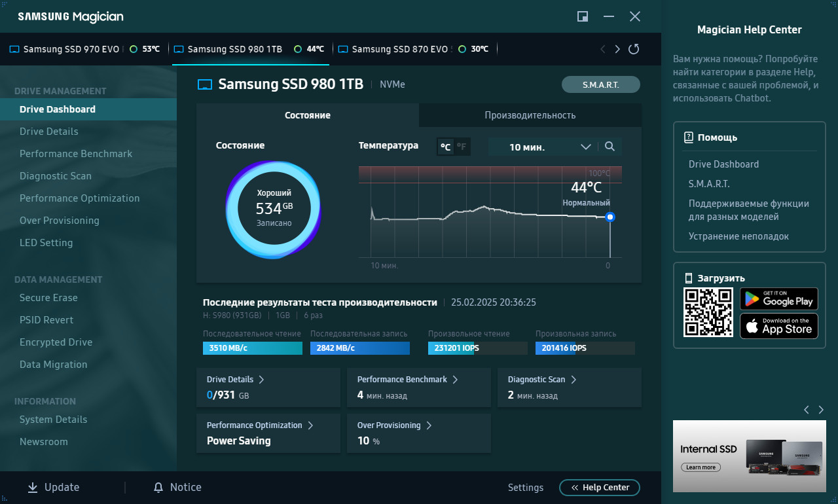Expand the Drive Details card chevron

(261, 380)
